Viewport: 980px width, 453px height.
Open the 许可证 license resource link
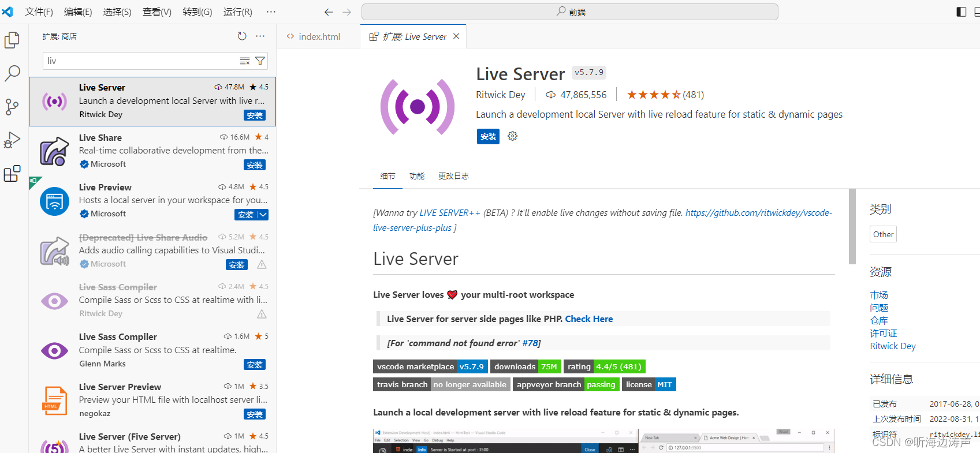(x=884, y=334)
